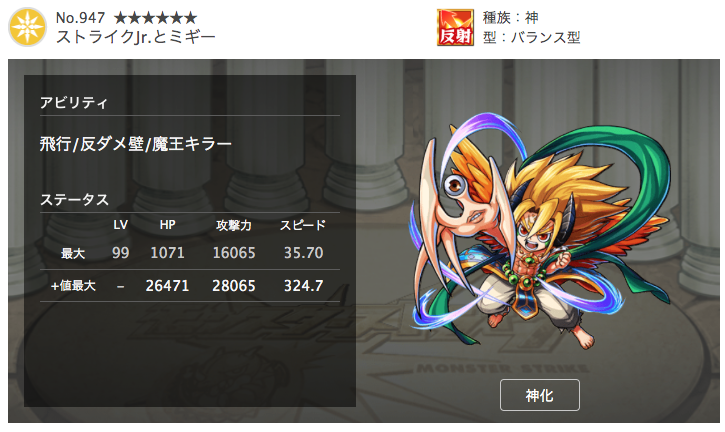Click the アビリティ section heading
The width and height of the screenshot is (725, 432).
tap(74, 102)
